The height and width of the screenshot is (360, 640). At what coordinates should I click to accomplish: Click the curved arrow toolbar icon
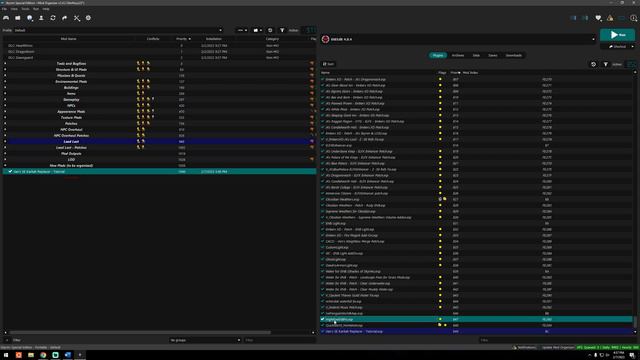(x=64, y=18)
